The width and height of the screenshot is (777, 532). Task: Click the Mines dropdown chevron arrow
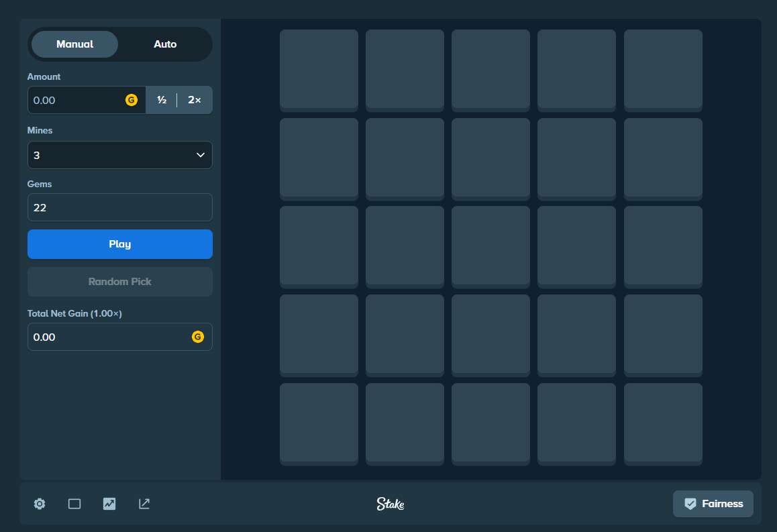tap(200, 155)
